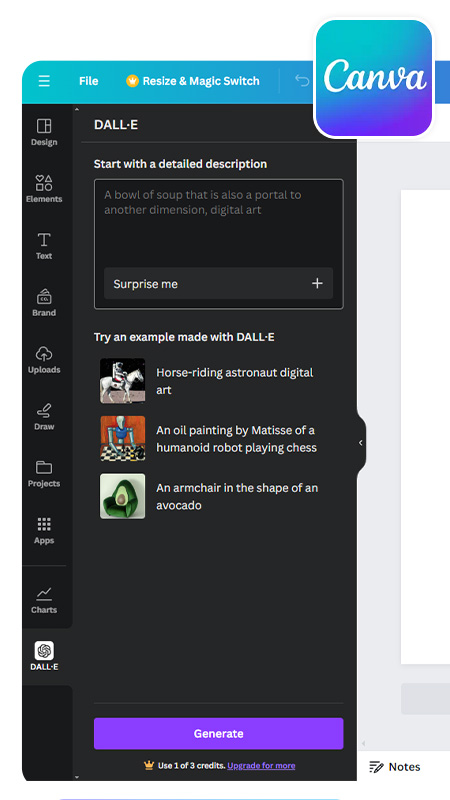450x800 pixels.
Task: Click the Upgrade for more link
Action: (x=261, y=765)
